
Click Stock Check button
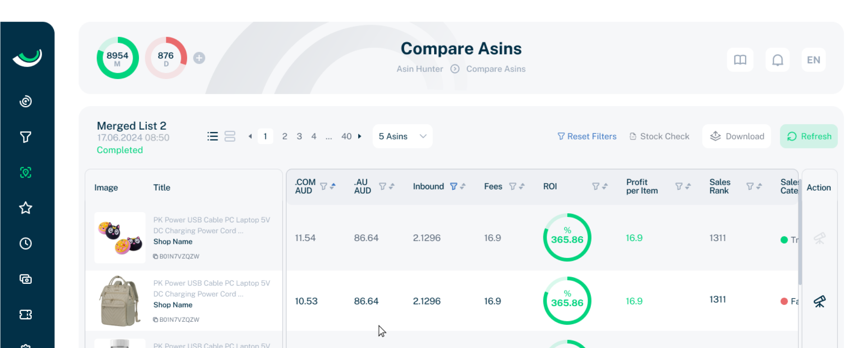pyautogui.click(x=659, y=136)
